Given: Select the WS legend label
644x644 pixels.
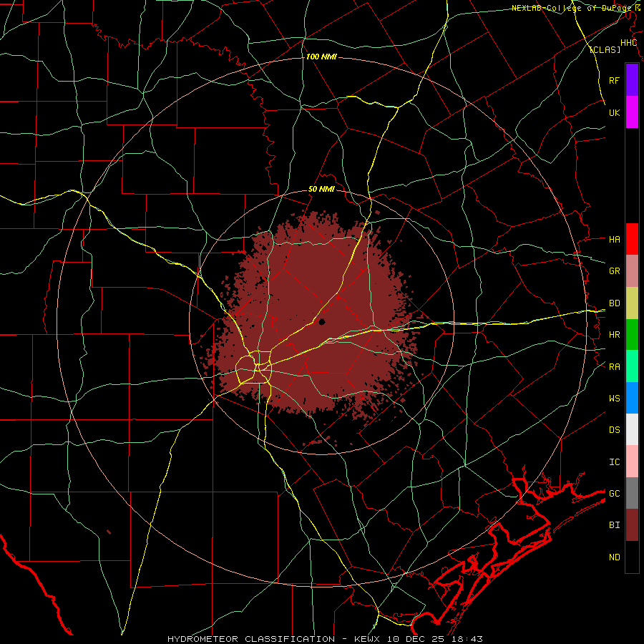Looking at the screenshot, I should coord(614,398).
